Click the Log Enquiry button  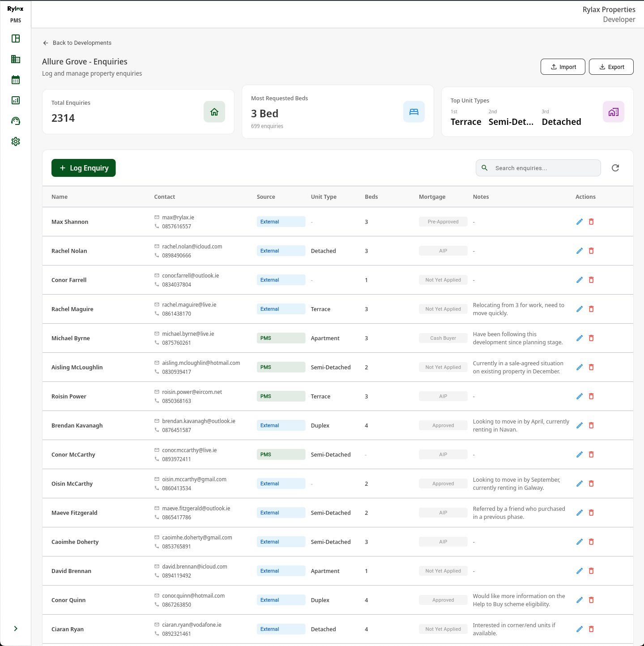84,168
